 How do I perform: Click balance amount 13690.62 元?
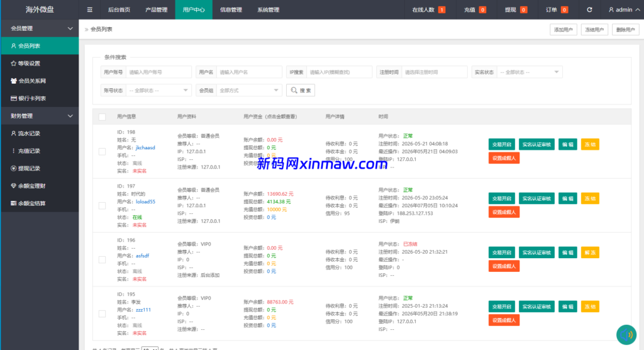click(x=280, y=194)
